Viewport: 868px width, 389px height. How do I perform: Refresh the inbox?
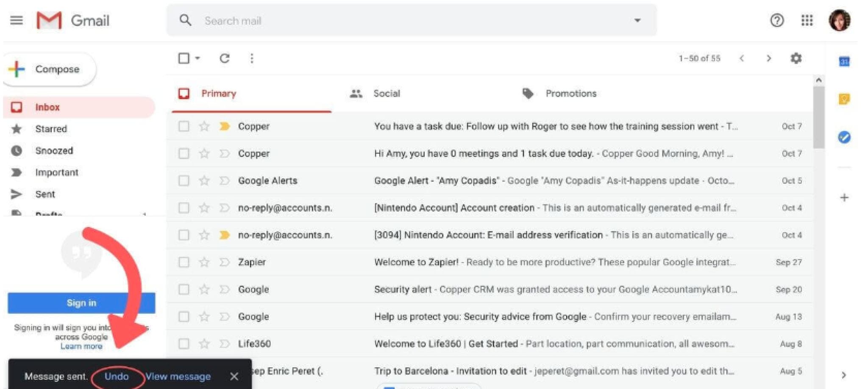[225, 58]
